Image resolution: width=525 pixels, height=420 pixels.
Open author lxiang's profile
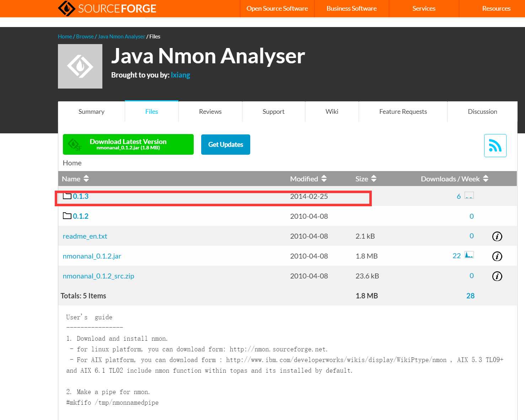pyautogui.click(x=180, y=75)
